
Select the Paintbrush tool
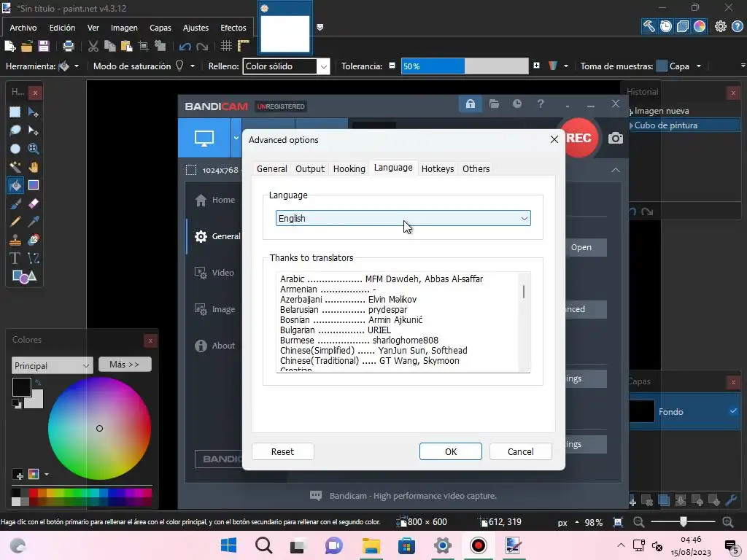coord(15,204)
